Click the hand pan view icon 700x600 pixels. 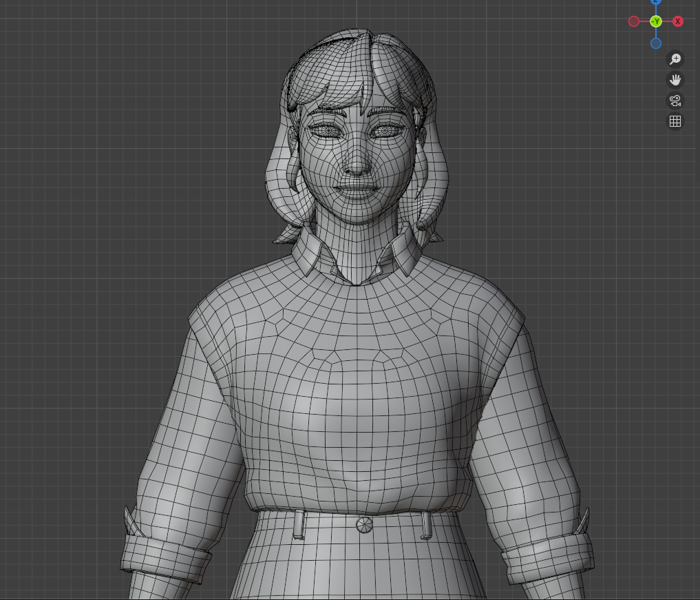click(675, 80)
